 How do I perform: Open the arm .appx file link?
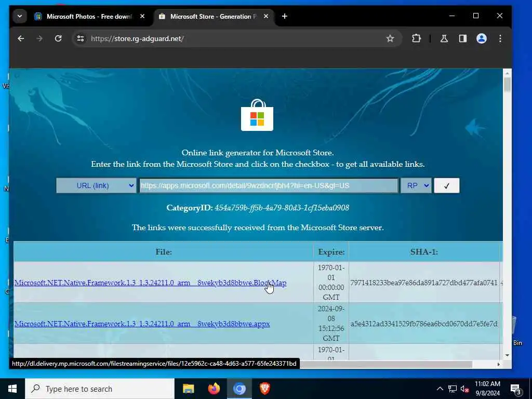coord(142,324)
